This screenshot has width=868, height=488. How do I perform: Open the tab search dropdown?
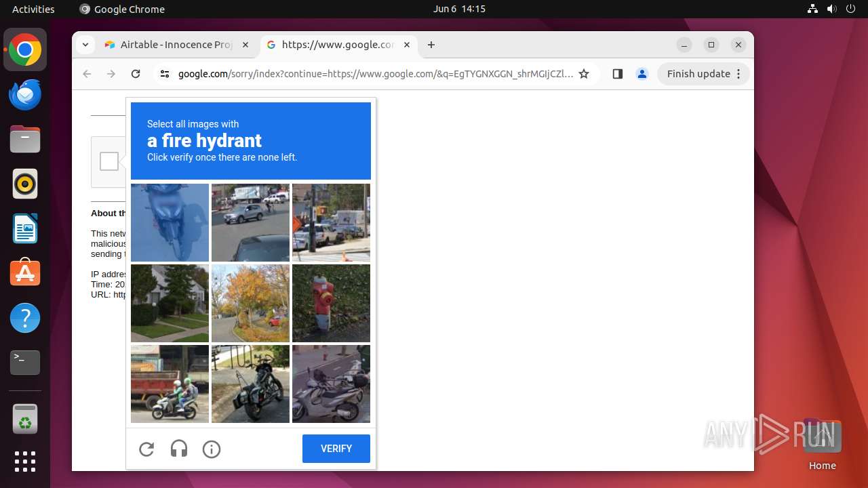pyautogui.click(x=85, y=45)
